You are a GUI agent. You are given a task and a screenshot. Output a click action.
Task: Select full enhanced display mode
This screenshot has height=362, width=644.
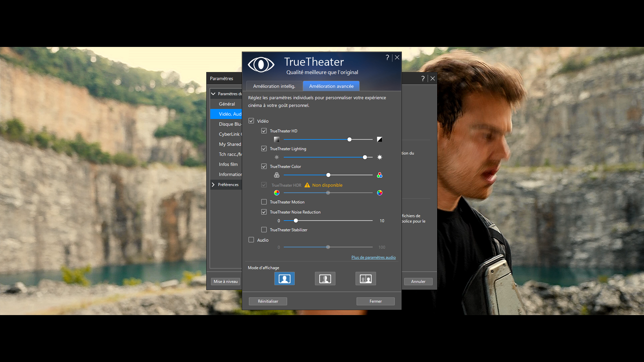[284, 279]
